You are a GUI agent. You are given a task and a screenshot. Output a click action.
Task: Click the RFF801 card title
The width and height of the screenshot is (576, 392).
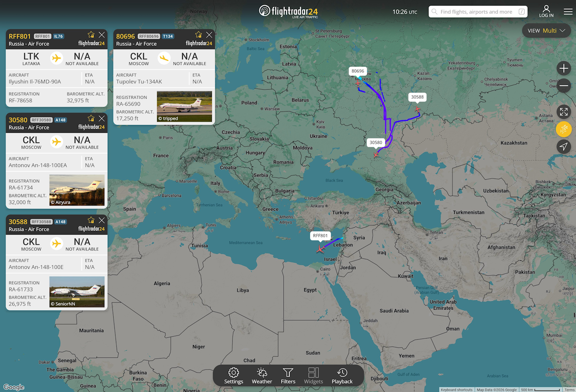[x=20, y=36]
